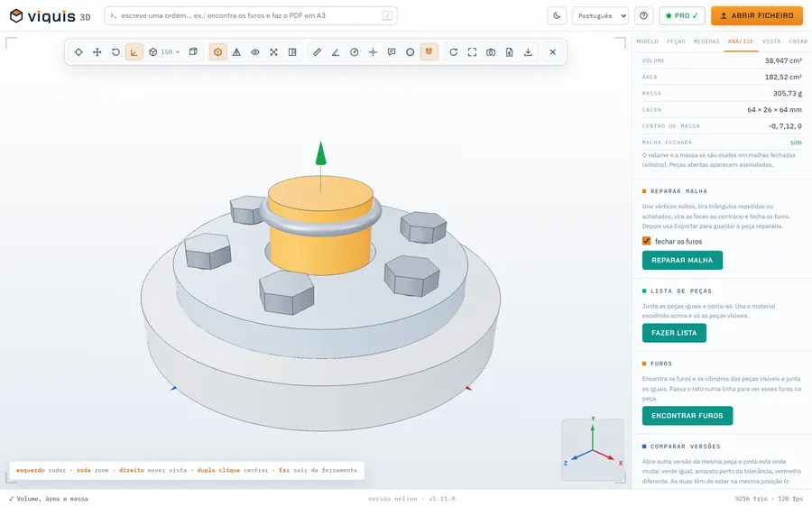Focus the command input field
The width and height of the screenshot is (812, 507).
[x=251, y=15]
